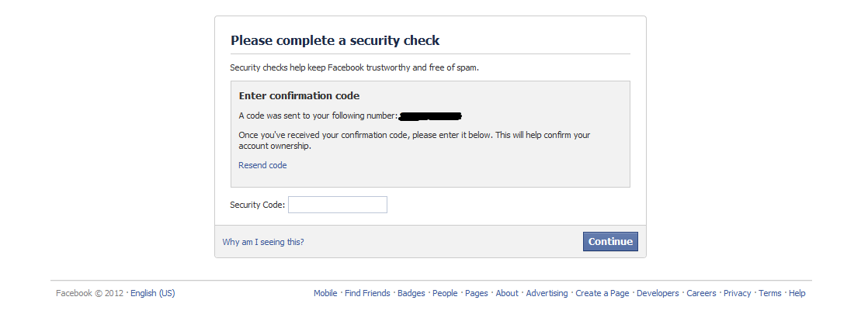This screenshot has height=314, width=868.
Task: Change language via English (US) link
Action: pos(153,294)
